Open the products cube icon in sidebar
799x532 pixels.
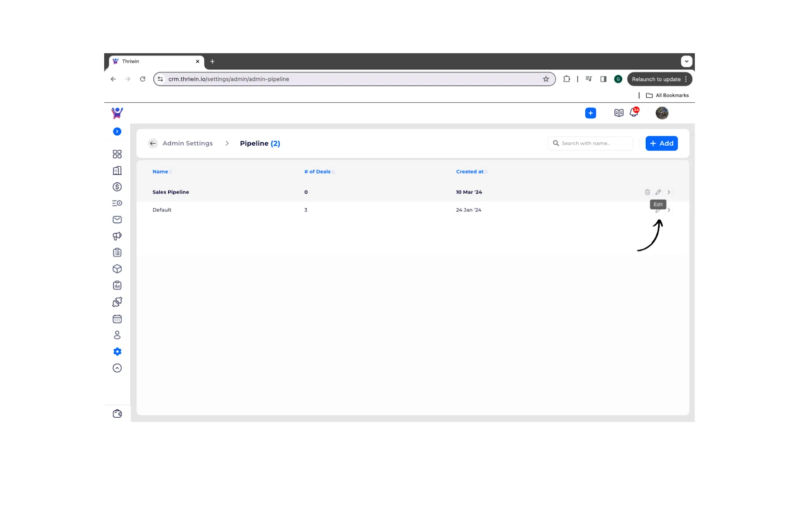click(x=117, y=269)
